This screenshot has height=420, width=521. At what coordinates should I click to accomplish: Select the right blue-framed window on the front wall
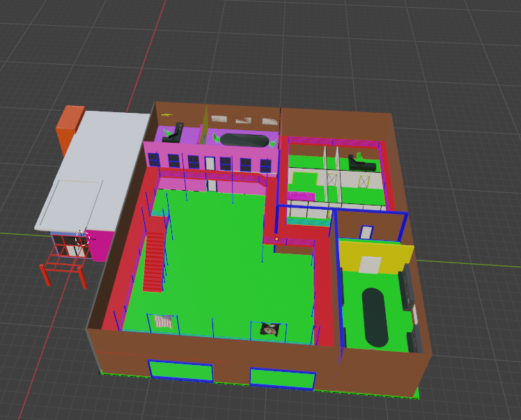(x=282, y=378)
